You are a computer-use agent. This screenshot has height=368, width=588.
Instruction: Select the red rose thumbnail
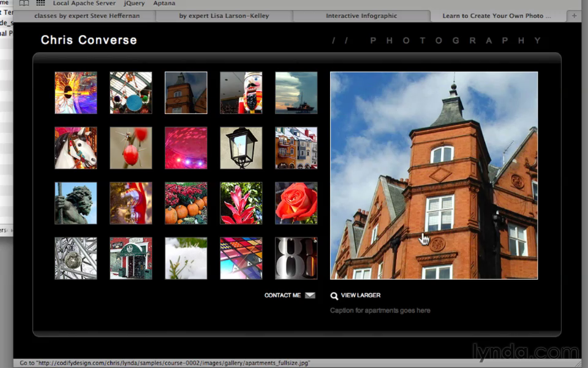pos(296,203)
